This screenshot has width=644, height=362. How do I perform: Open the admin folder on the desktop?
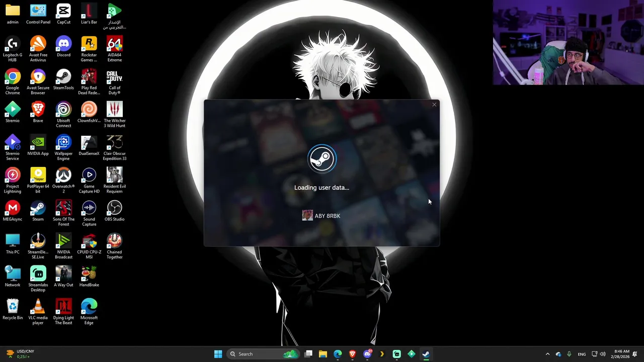point(13,14)
